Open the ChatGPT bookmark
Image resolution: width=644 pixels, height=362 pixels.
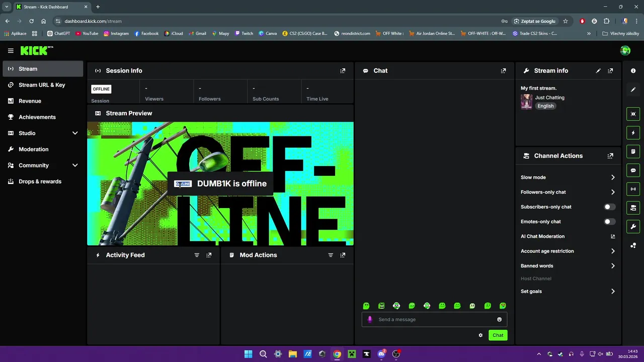[x=58, y=34]
